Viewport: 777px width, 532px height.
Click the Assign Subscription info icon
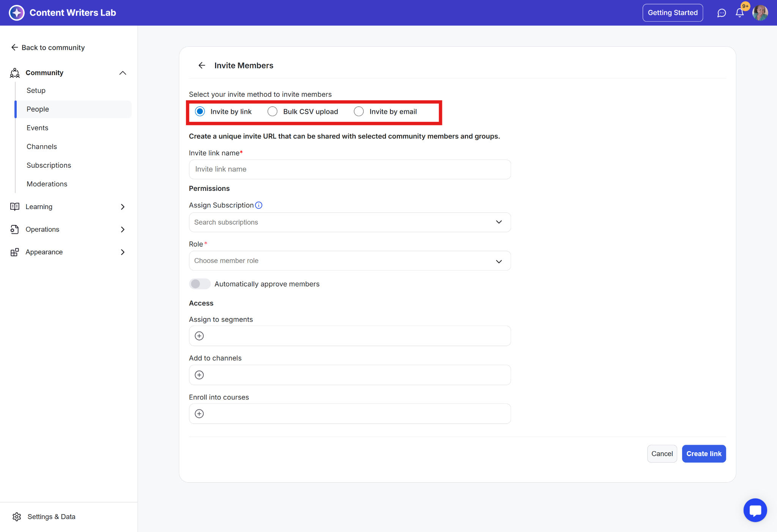[x=259, y=205]
